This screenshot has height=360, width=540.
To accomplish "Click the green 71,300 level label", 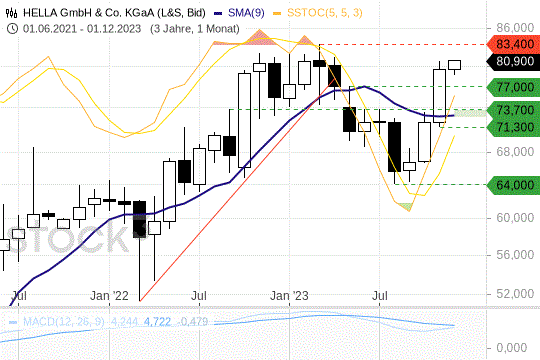I will coord(513,127).
